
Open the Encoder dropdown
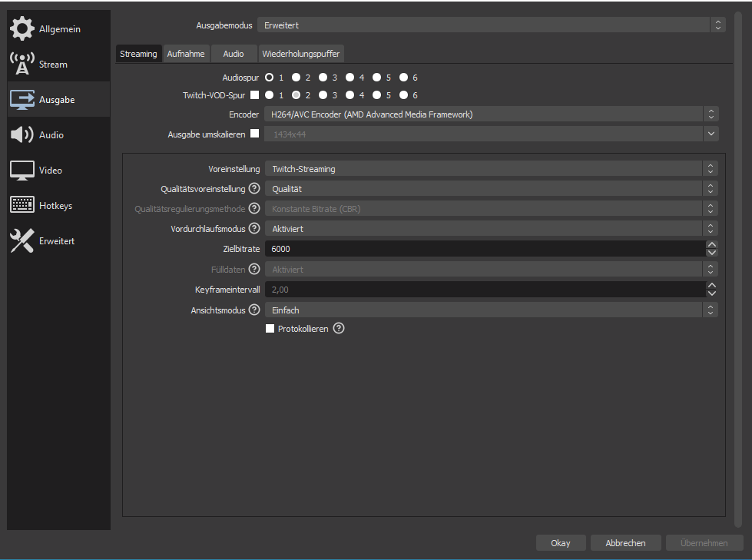pos(491,114)
